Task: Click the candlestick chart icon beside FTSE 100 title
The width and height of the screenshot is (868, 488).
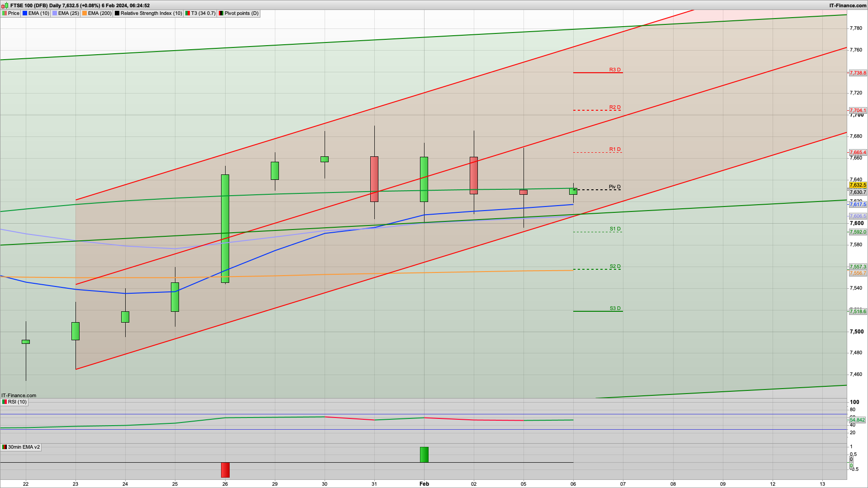Action: pyautogui.click(x=5, y=5)
